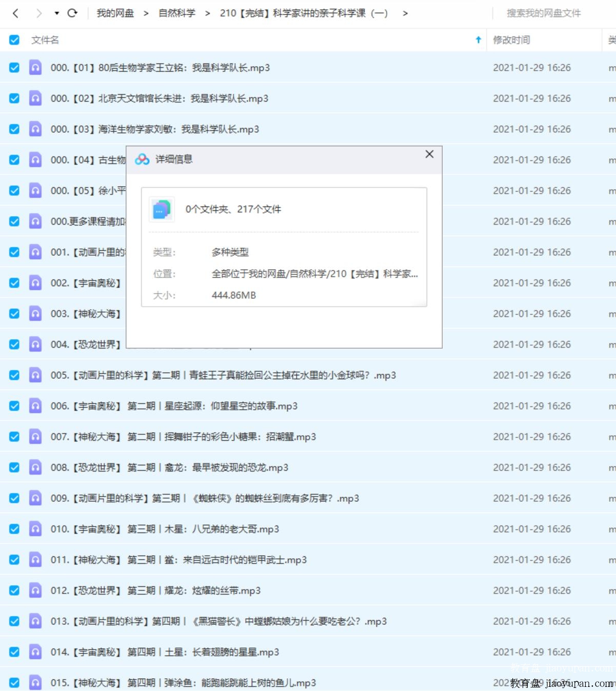
Task: Click audio icon of 000.更多课程 file
Action: tap(35, 221)
